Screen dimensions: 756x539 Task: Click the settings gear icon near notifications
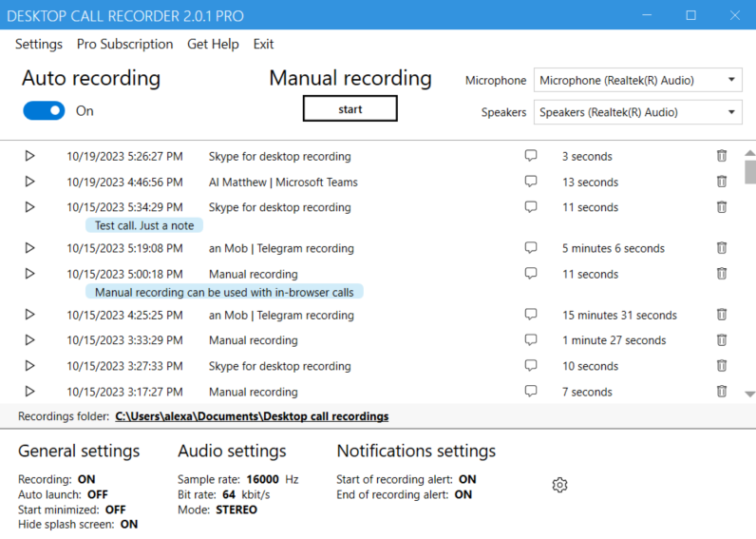pyautogui.click(x=559, y=485)
